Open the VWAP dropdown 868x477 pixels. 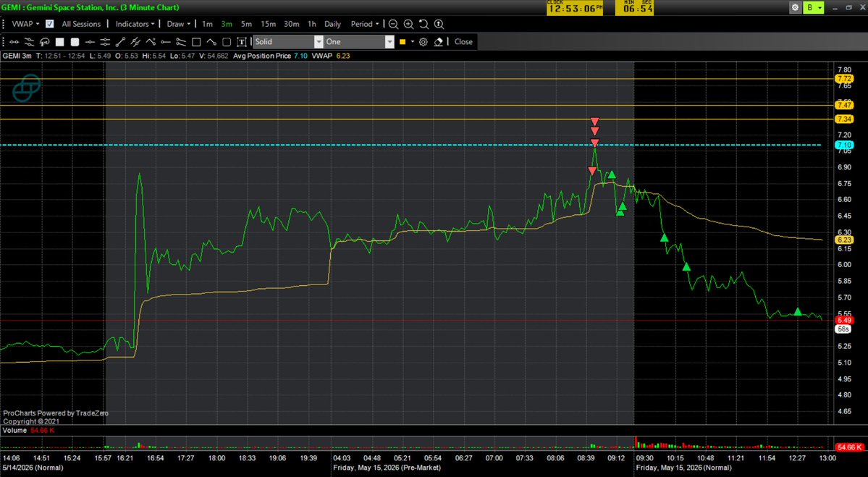point(25,24)
